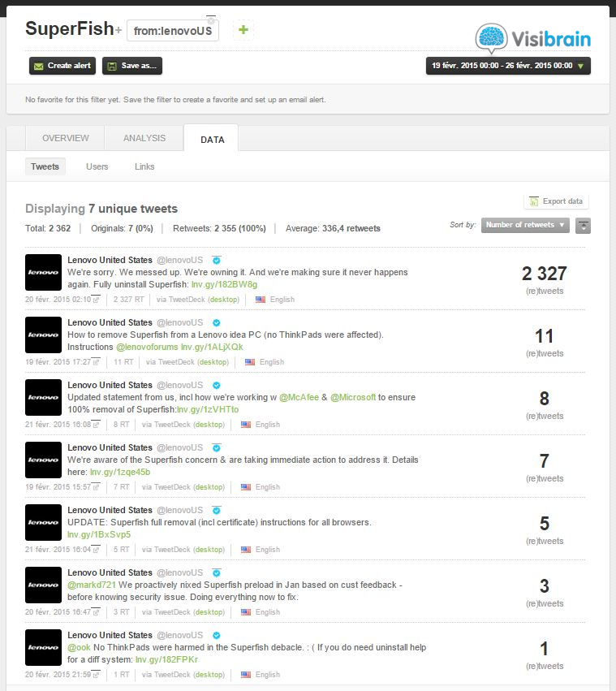This screenshot has width=616, height=691.
Task: Click Lenovo avatar of the @ook reply tweet
Action: coord(43,648)
